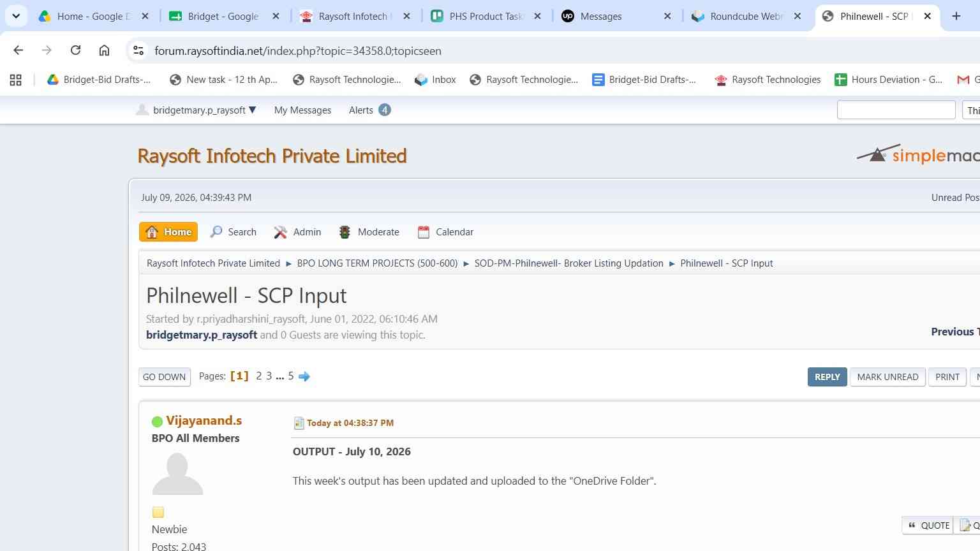The width and height of the screenshot is (980, 551).
Task: Open site information icon in address bar
Action: [x=138, y=50]
